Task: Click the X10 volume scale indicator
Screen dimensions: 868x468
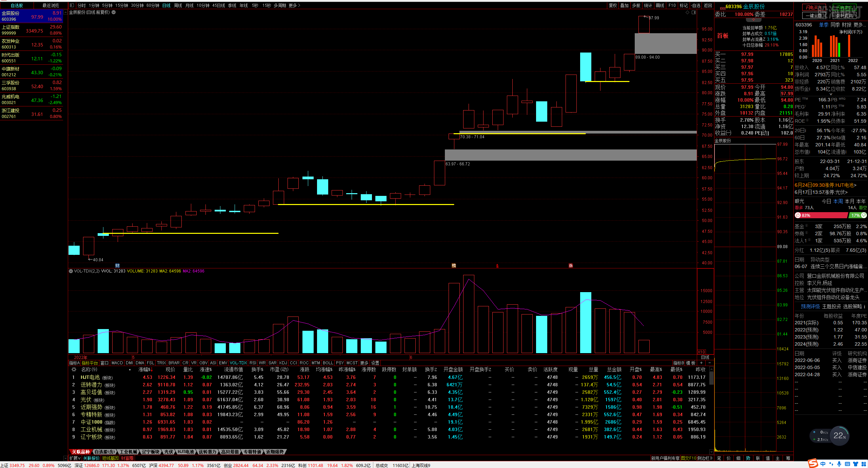Action: (702, 352)
